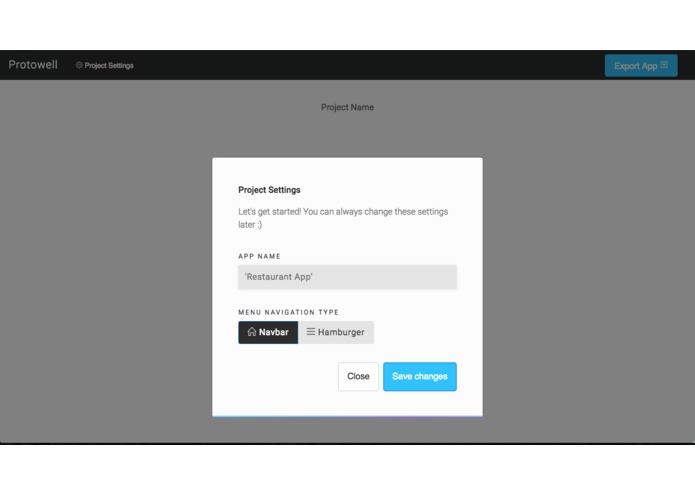The height and width of the screenshot is (494, 695).
Task: Click the "Let's get started!" description text
Action: point(343,218)
